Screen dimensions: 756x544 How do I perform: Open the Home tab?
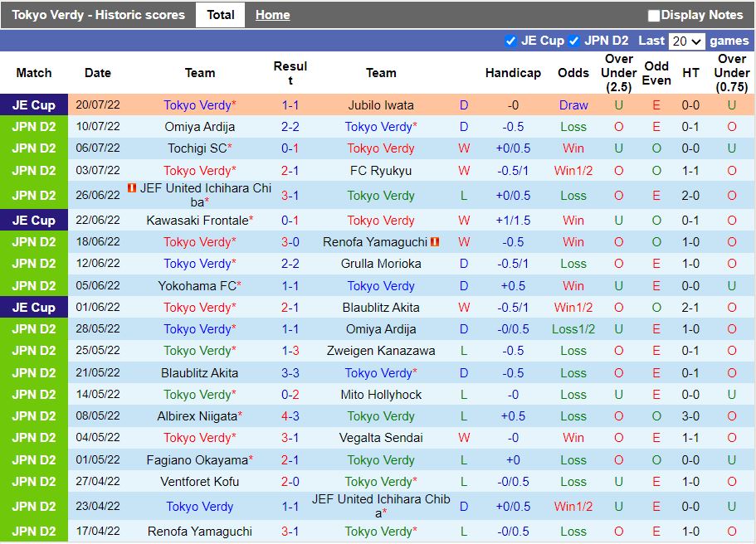[x=272, y=15]
